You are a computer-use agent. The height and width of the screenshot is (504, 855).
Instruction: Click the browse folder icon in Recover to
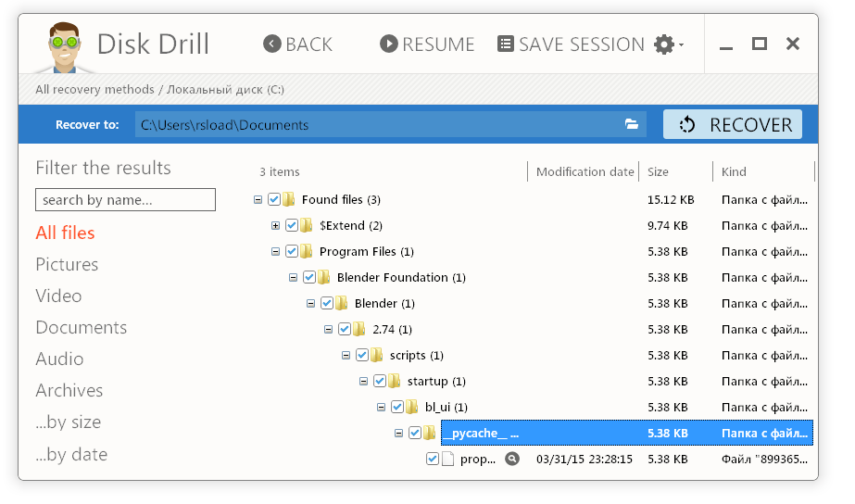click(632, 124)
